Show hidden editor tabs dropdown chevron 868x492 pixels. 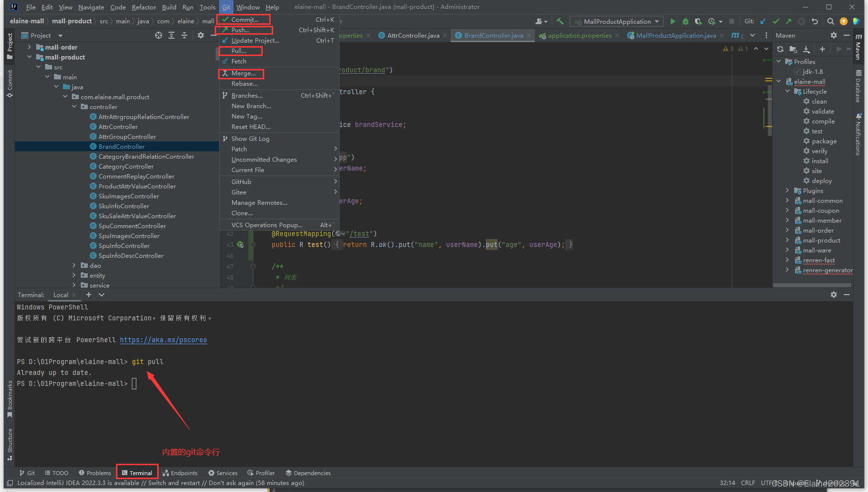click(752, 35)
